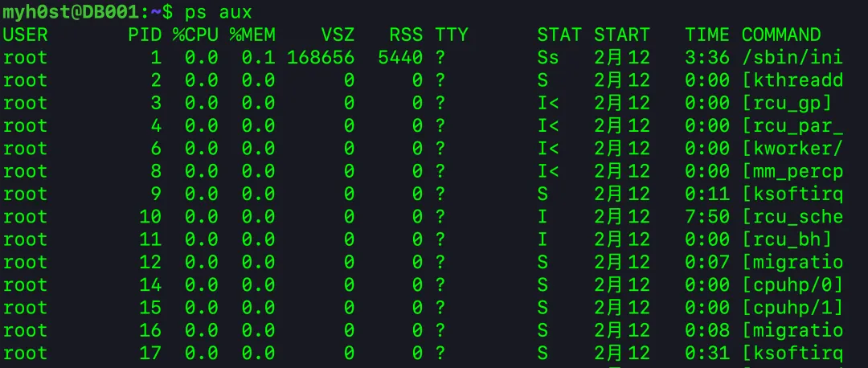The image size is (868, 368).
Task: Select the /sbin/ini process command
Action: pos(792,58)
